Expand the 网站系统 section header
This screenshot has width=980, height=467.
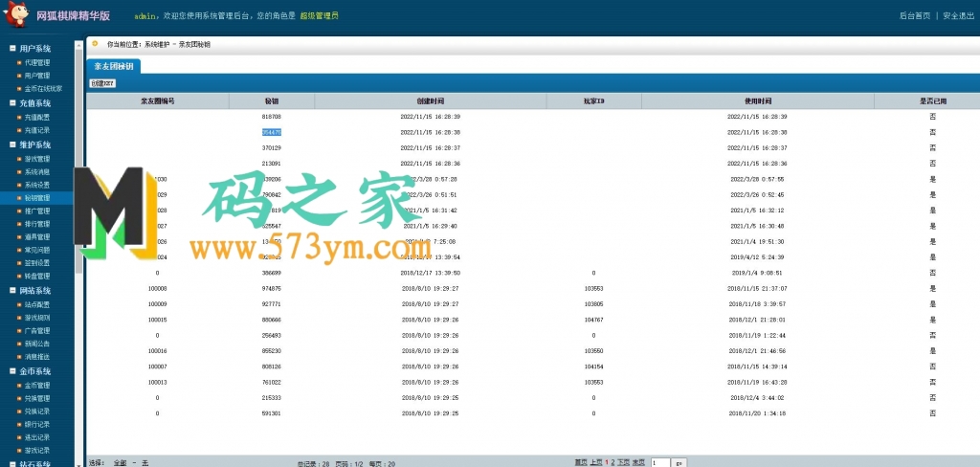point(35,290)
